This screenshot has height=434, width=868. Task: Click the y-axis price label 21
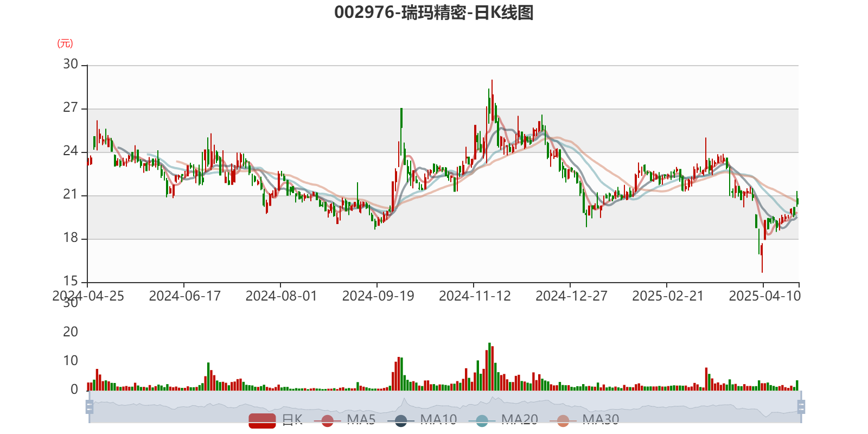[71, 195]
